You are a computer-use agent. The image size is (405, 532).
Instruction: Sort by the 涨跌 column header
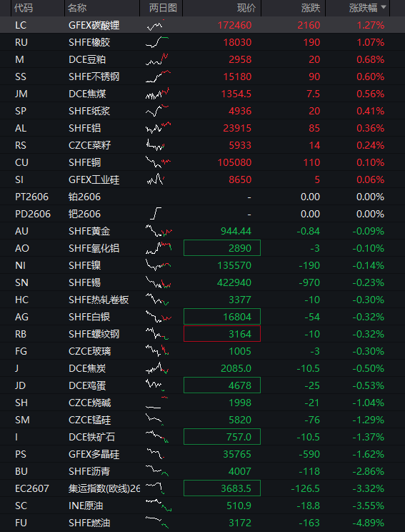click(x=311, y=7)
